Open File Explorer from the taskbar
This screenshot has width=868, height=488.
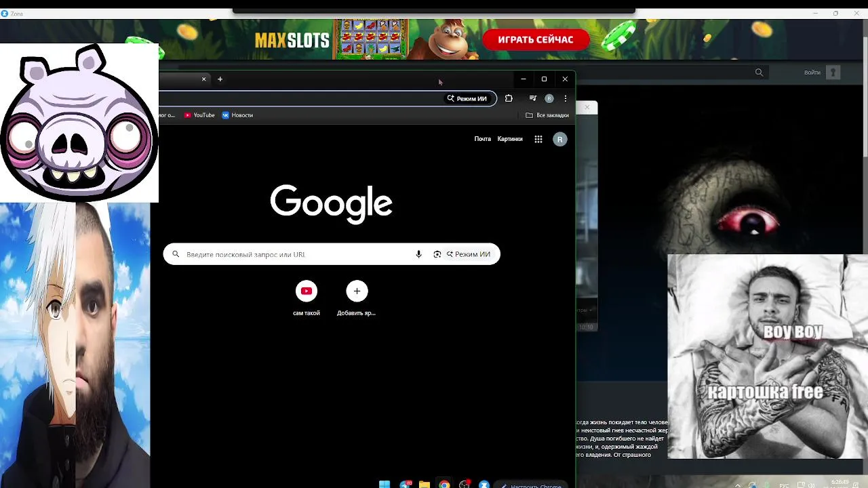pyautogui.click(x=425, y=484)
